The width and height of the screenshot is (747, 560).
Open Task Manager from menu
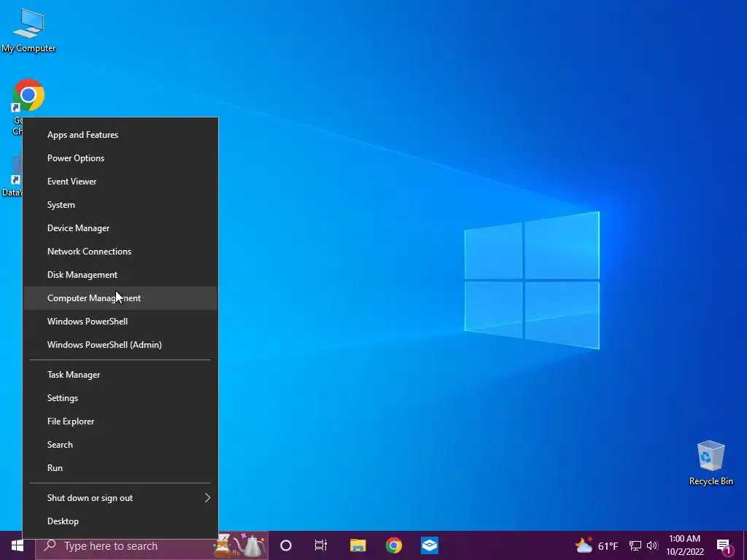pos(120,375)
